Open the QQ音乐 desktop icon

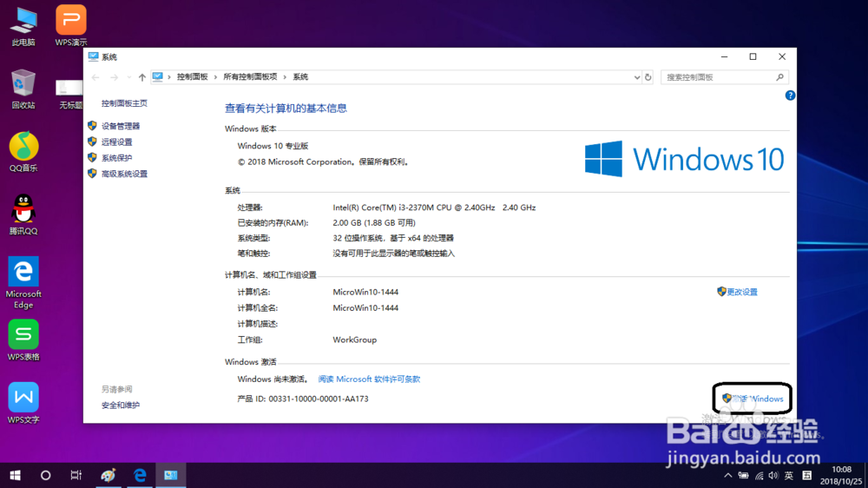click(x=23, y=152)
